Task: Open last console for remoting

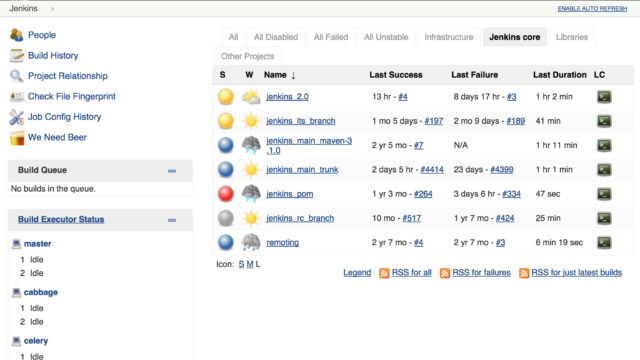Action: coord(604,242)
